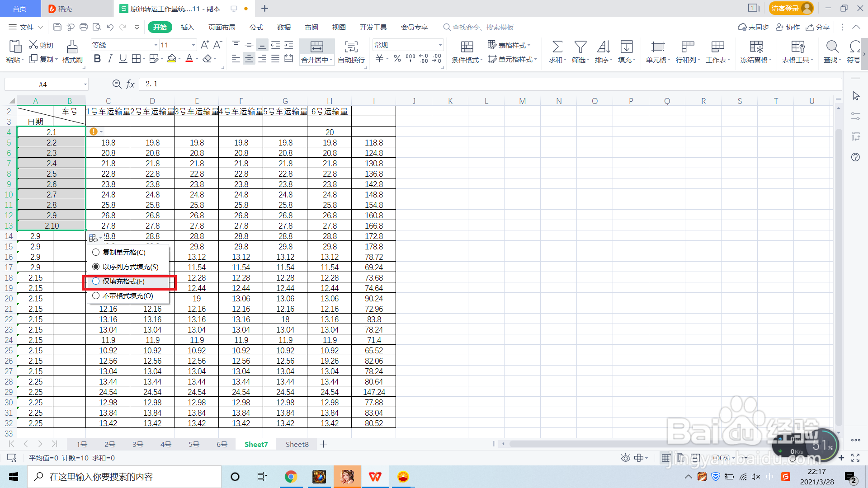This screenshot has height=488, width=868.
Task: Open the font name dropdown (等线)
Action: point(156,45)
